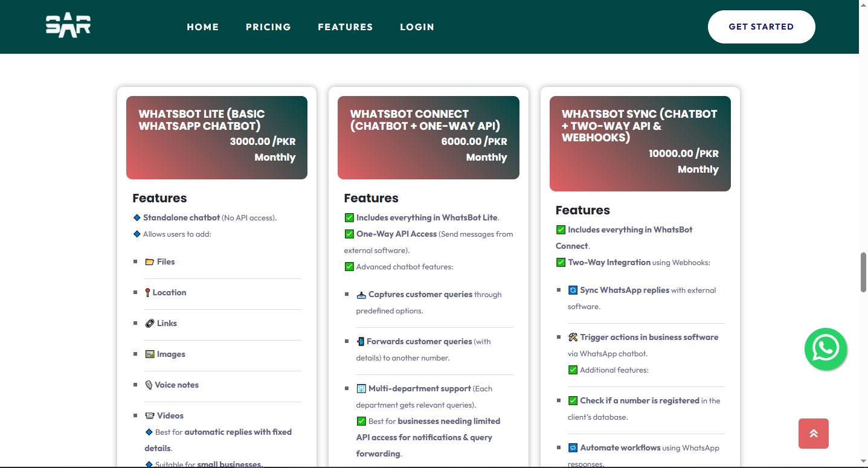Click the checkmark beside One-Way API Access

[349, 234]
